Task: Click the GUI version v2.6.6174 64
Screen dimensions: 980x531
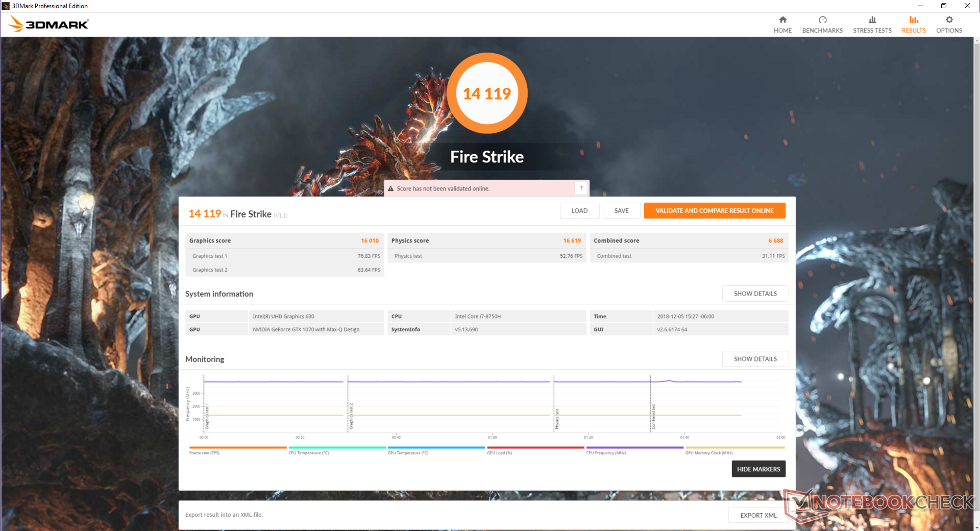Action: click(x=672, y=330)
